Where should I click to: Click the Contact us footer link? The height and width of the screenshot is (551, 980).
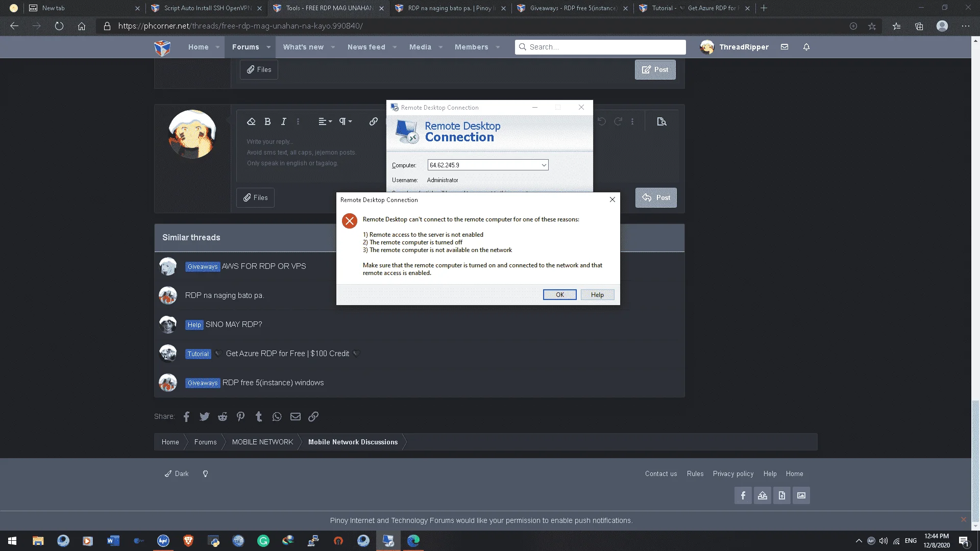[661, 474]
